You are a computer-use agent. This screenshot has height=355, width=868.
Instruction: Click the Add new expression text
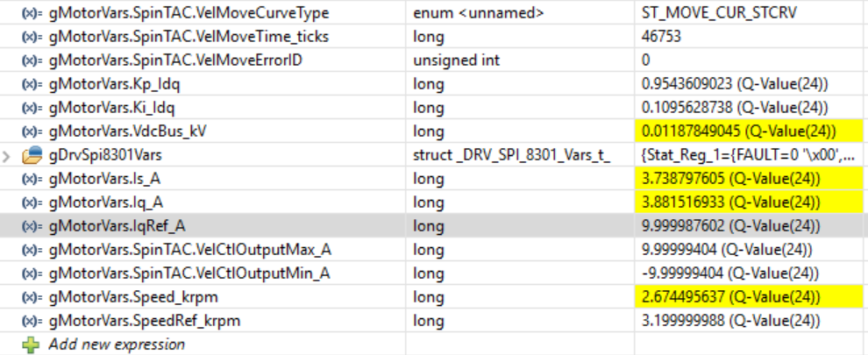click(117, 344)
